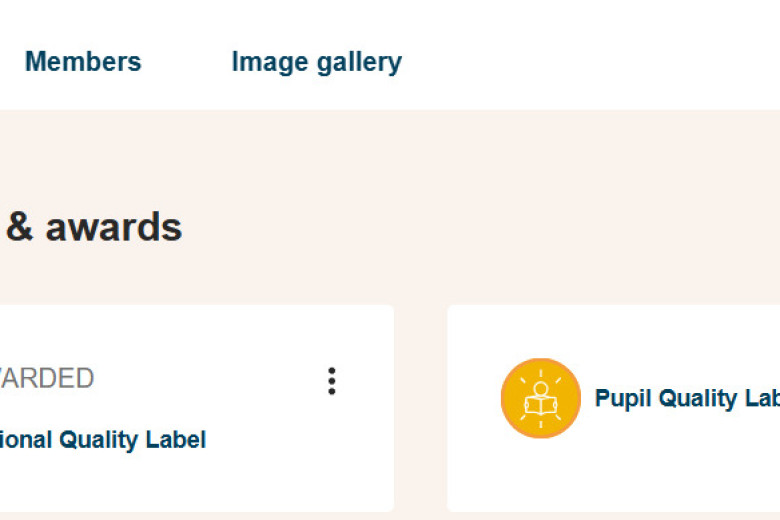Screen dimensions: 780x520
Task: Expand the kebab menu beside AWARDED
Action: coord(332,381)
